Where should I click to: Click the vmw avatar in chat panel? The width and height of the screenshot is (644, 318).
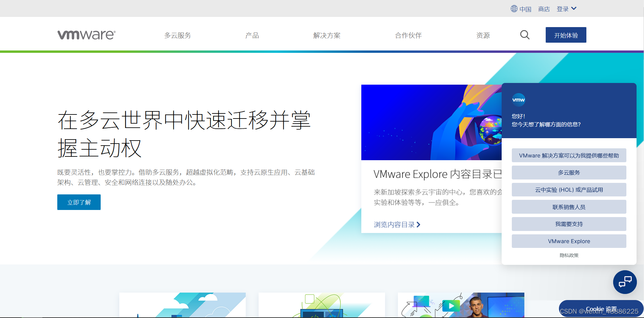coord(519,100)
